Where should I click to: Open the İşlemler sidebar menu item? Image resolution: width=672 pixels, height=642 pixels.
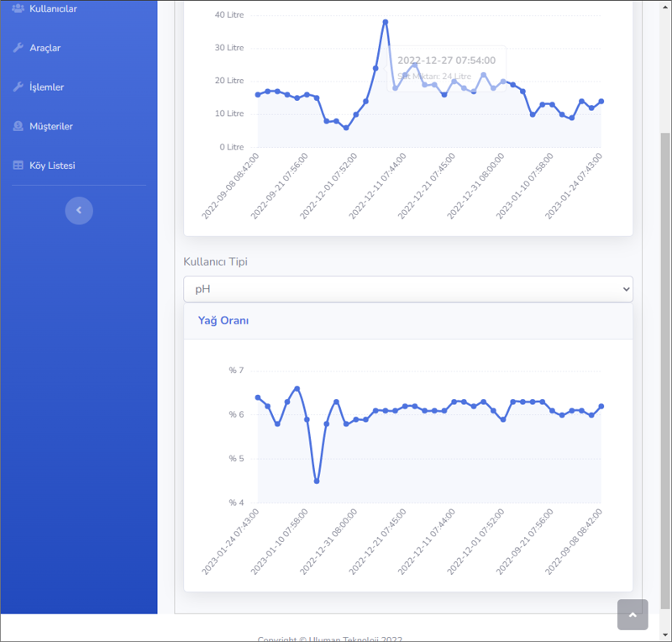[47, 87]
